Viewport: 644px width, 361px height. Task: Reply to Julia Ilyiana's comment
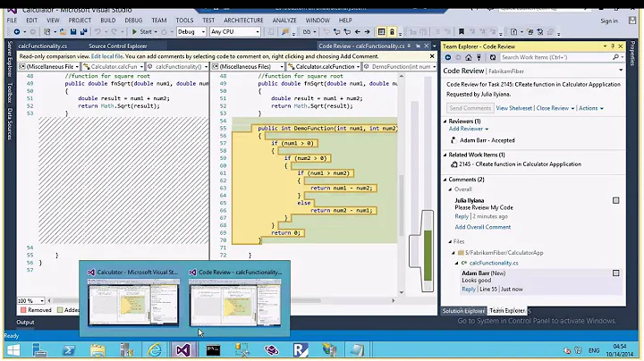tap(462, 216)
